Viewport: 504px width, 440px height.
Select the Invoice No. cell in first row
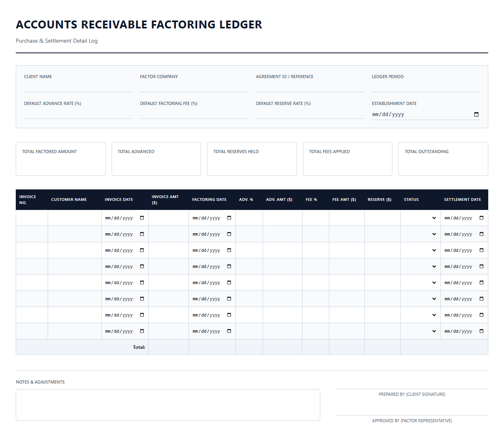pyautogui.click(x=32, y=218)
